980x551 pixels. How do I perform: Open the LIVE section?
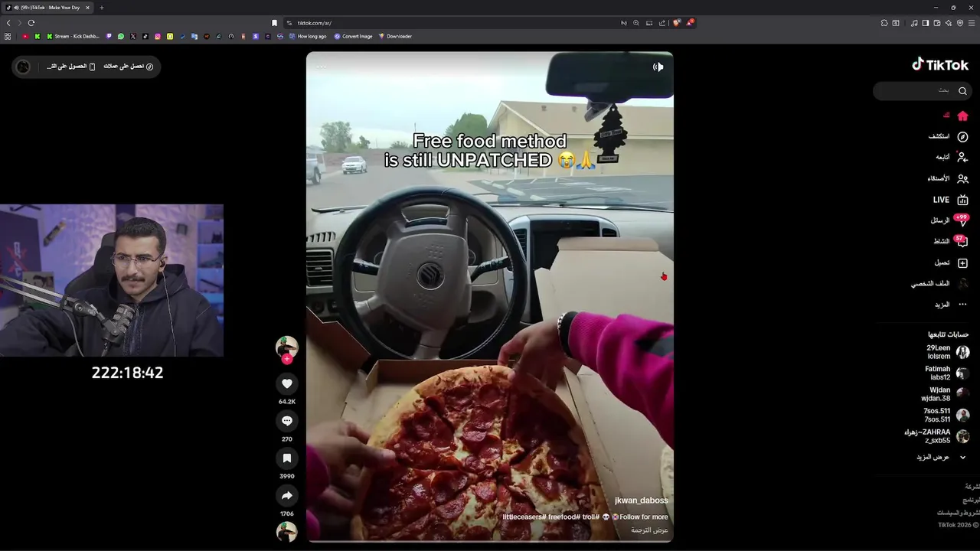(x=951, y=200)
